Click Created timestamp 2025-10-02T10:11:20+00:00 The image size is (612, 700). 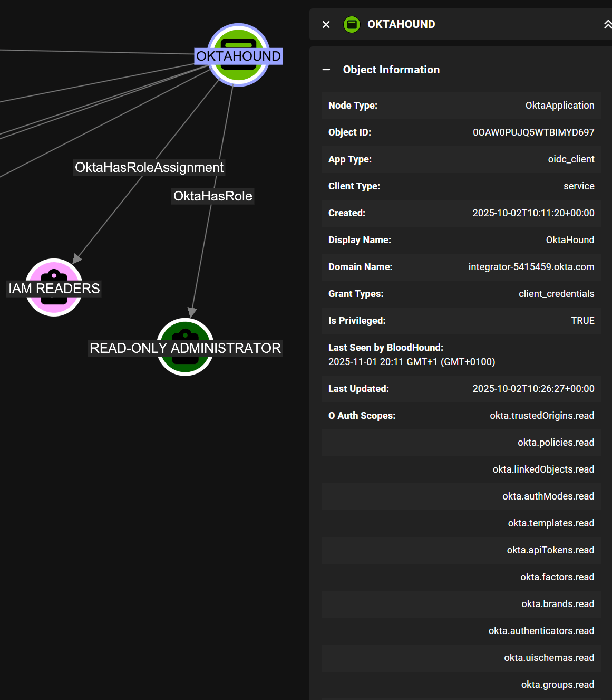(533, 213)
